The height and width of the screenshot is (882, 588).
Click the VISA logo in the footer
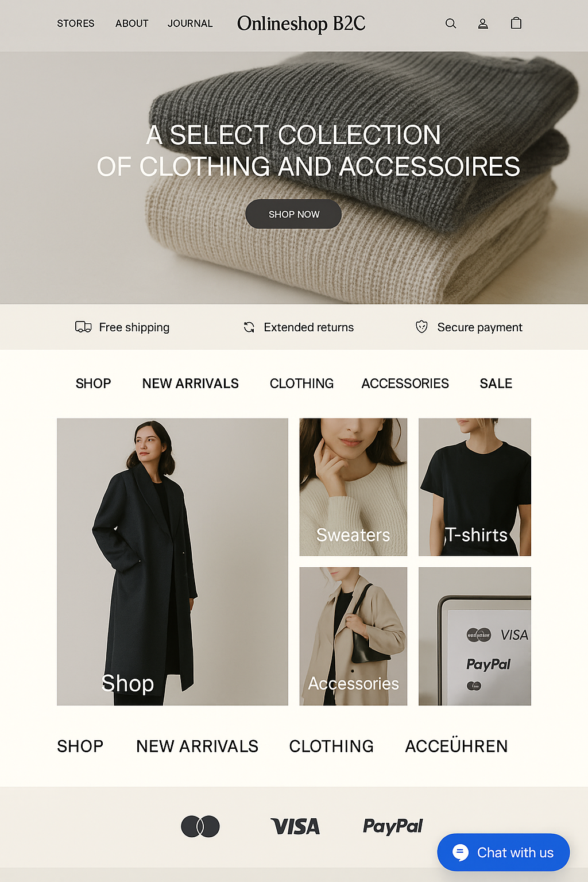click(295, 826)
